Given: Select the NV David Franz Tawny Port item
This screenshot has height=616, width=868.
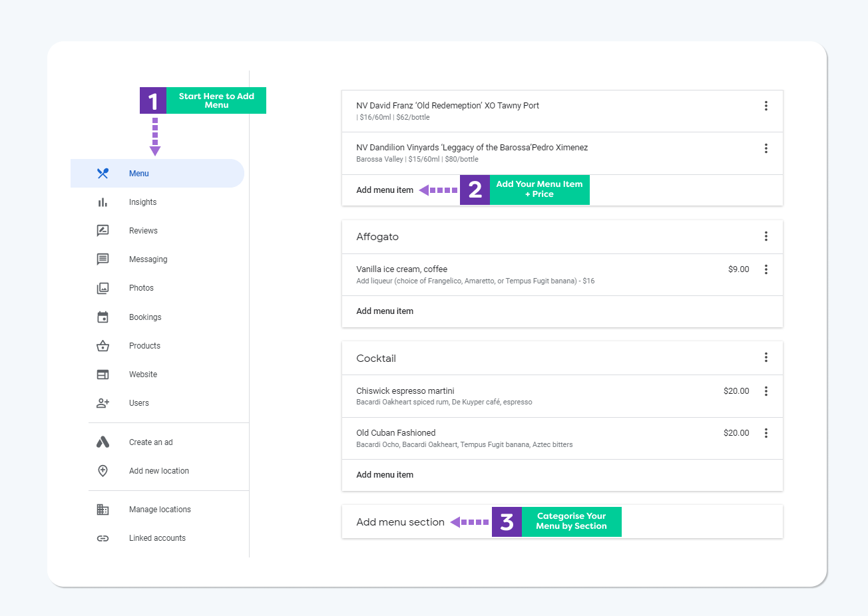Looking at the screenshot, I should (447, 106).
